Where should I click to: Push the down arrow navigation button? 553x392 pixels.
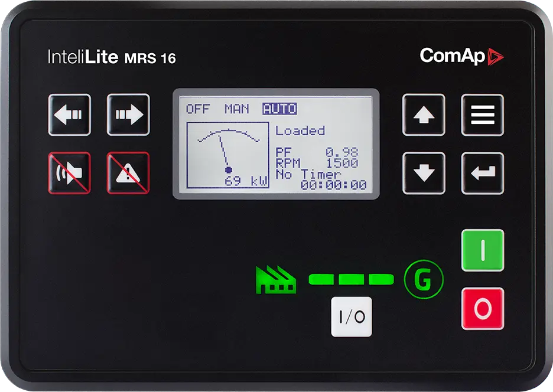(x=424, y=173)
